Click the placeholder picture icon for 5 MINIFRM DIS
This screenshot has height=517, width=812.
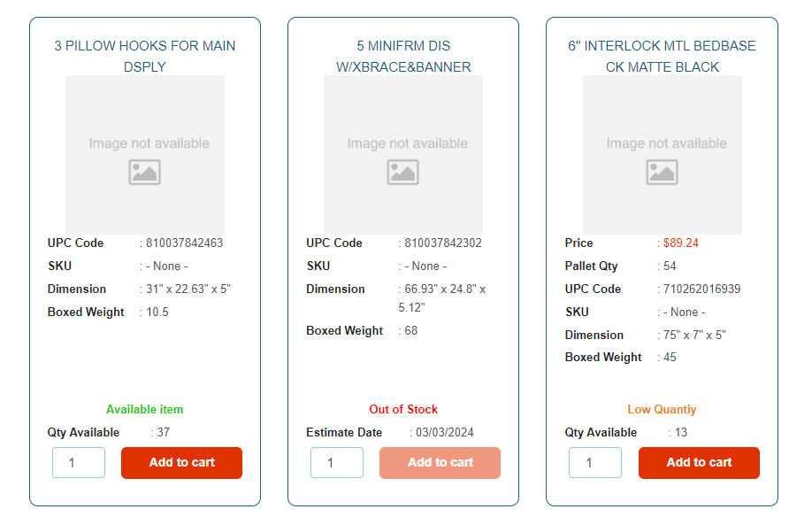[402, 172]
